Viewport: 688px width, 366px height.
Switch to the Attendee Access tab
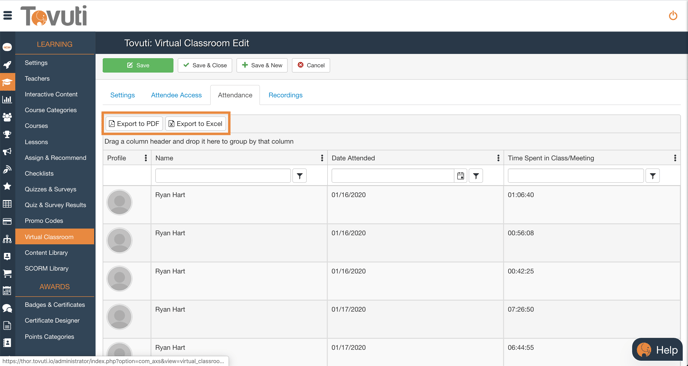[x=176, y=95]
